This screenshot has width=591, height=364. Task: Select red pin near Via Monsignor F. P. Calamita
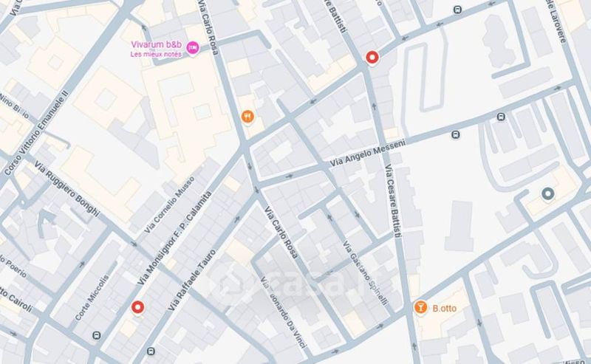click(137, 307)
